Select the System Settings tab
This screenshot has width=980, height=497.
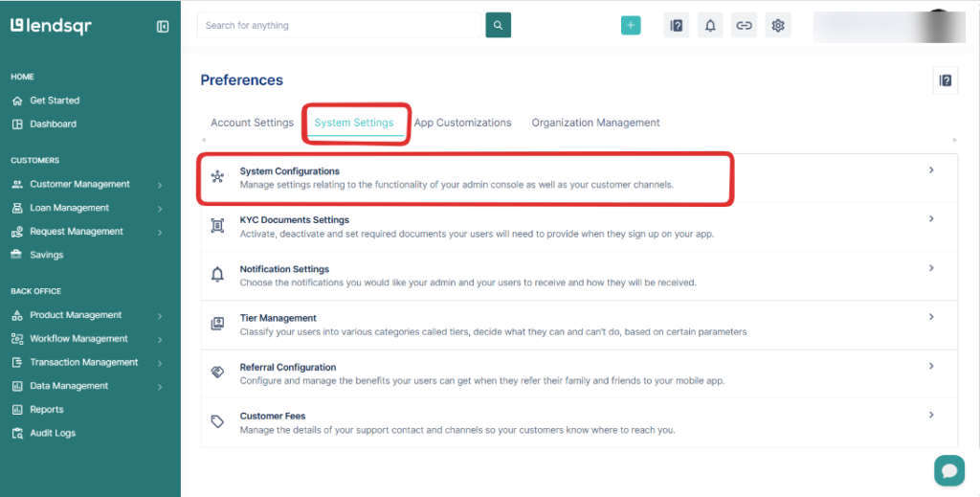point(354,124)
